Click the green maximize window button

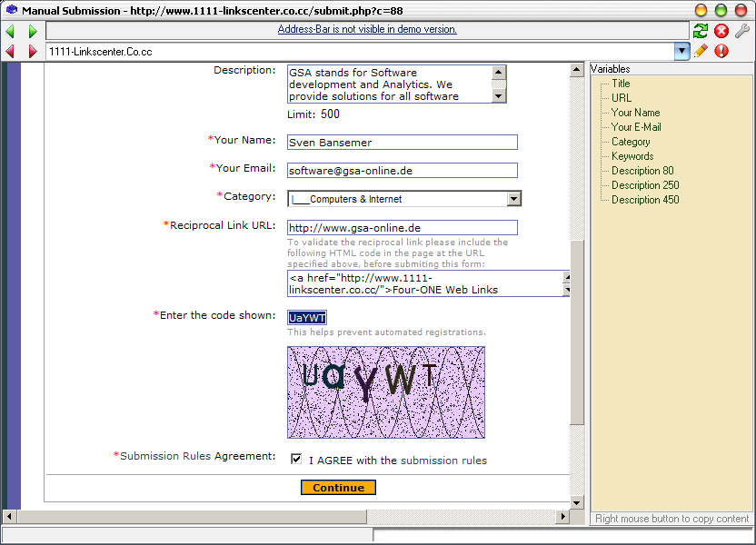pyautogui.click(x=721, y=10)
